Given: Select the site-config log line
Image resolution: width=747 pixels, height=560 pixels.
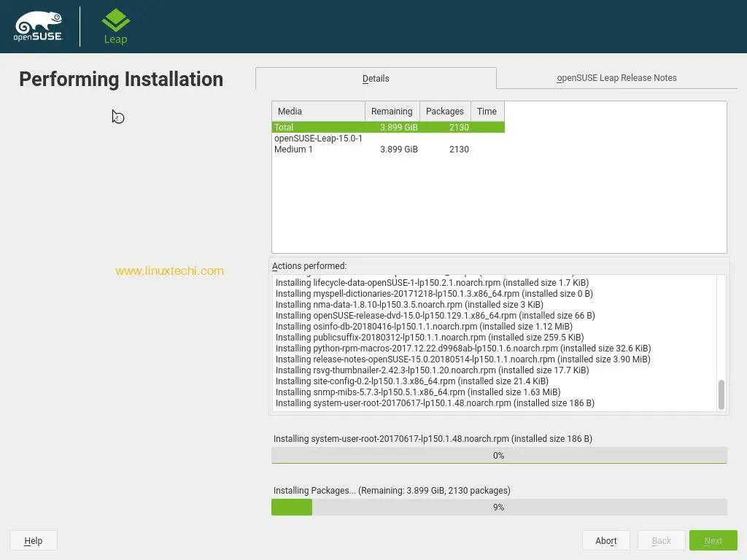Looking at the screenshot, I should click(412, 381).
